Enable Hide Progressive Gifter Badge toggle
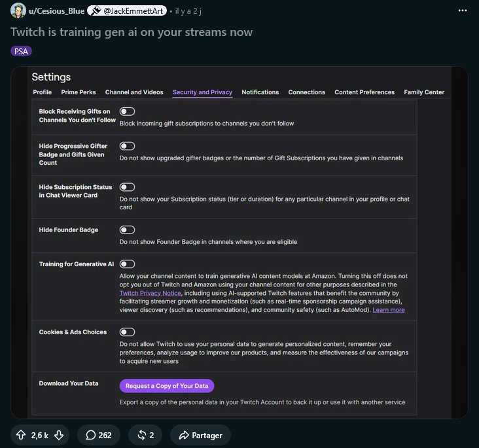Viewport: 479px width, 448px height. (127, 146)
